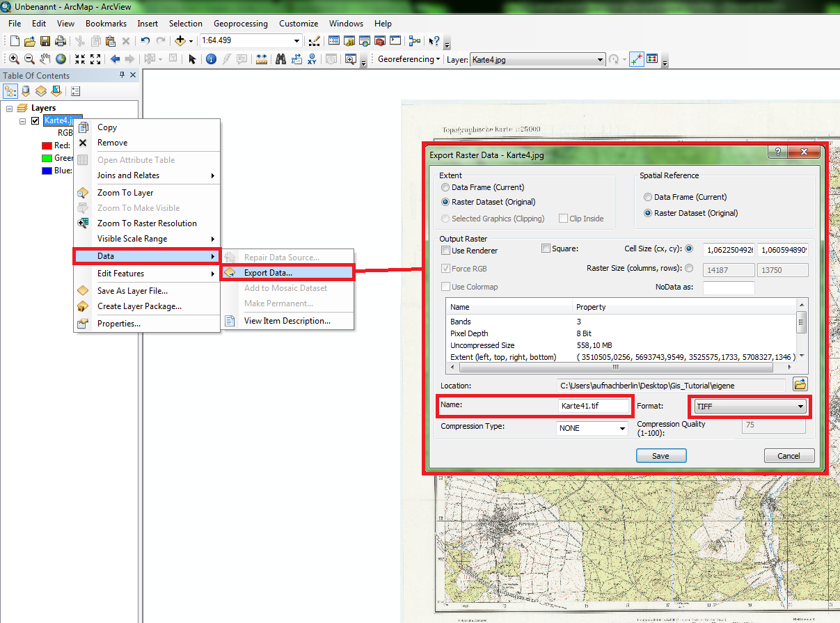Open the Format TIFF dropdown

(x=801, y=407)
